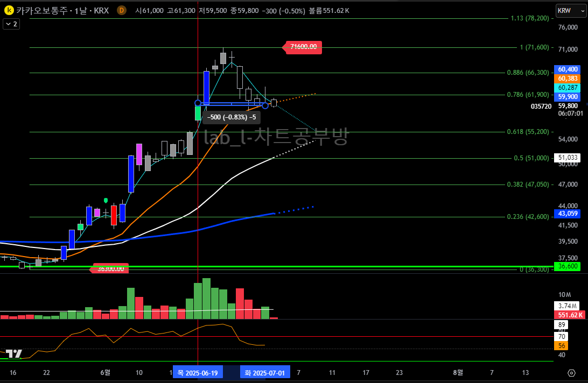Click the left circle handle of blue measurement line
Viewport: 588px width, 383px height.
click(198, 103)
